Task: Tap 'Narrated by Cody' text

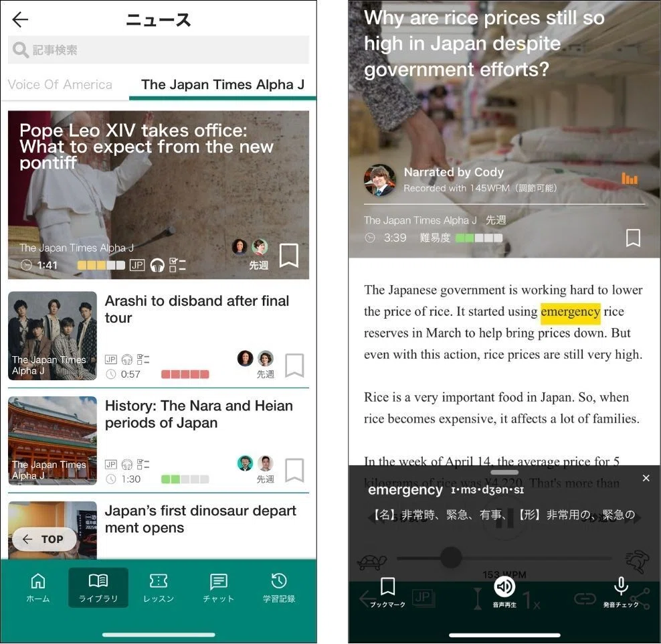Action: pyautogui.click(x=454, y=172)
